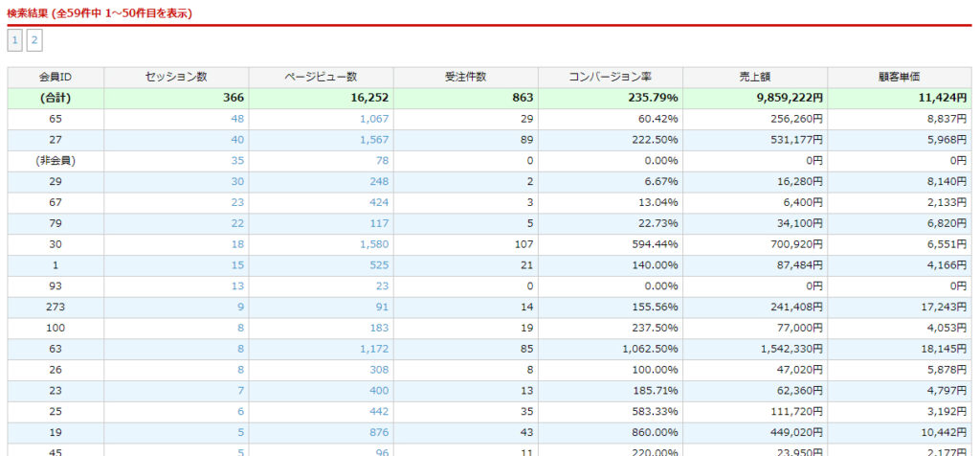980x456 pixels.
Task: Open session count 6 for member 25
Action: (x=240, y=412)
